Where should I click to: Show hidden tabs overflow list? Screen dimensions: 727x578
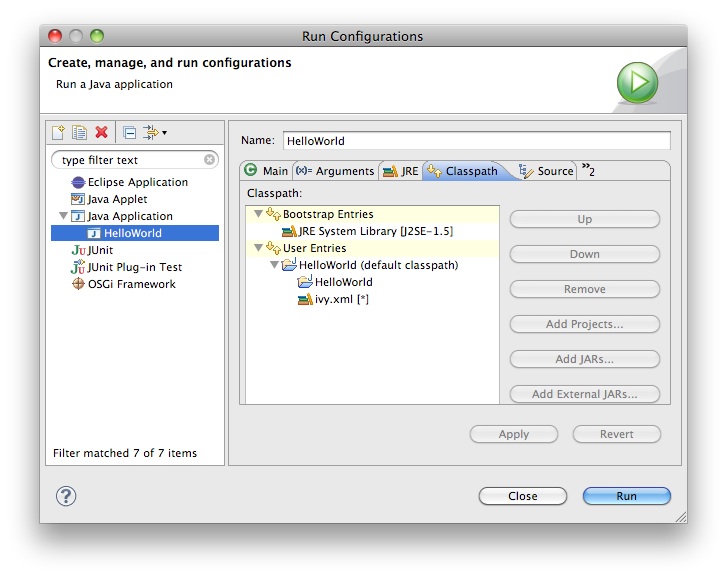pyautogui.click(x=588, y=170)
